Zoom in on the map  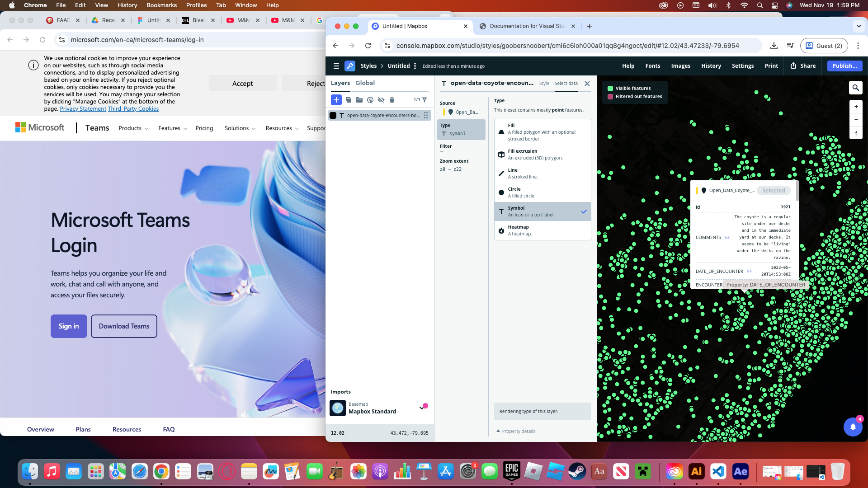coord(856,107)
